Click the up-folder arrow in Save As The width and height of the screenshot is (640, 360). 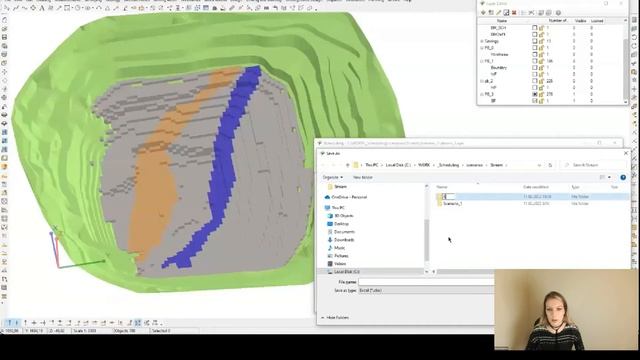pyautogui.click(x=347, y=165)
